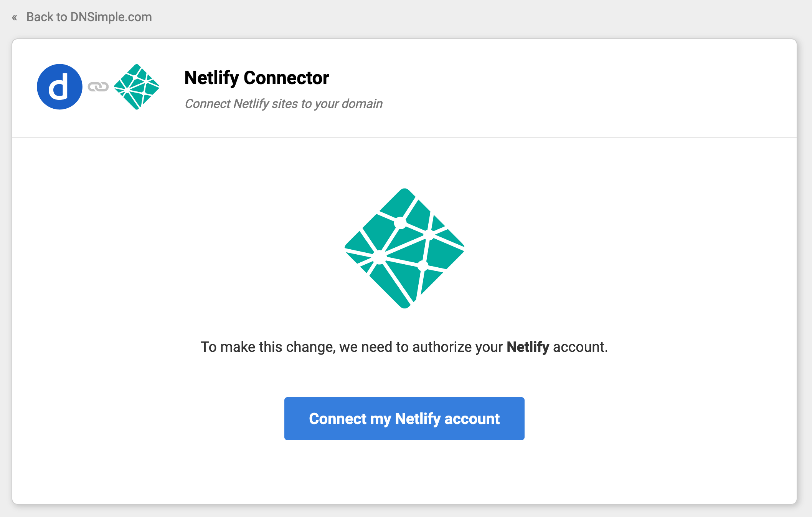812x517 pixels.
Task: Connect my Netlify account
Action: (404, 418)
